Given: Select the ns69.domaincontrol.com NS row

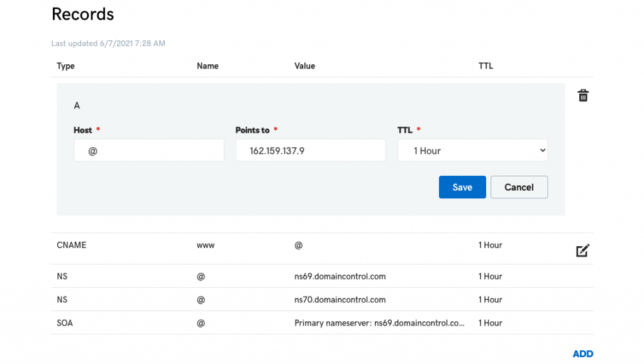Looking at the screenshot, I should click(322, 276).
